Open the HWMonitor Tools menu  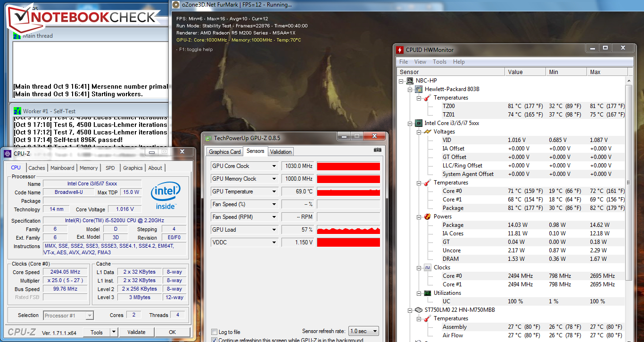[x=439, y=62]
